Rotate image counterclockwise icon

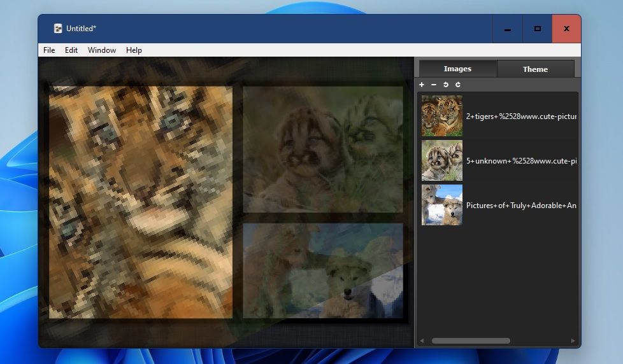[x=446, y=85]
